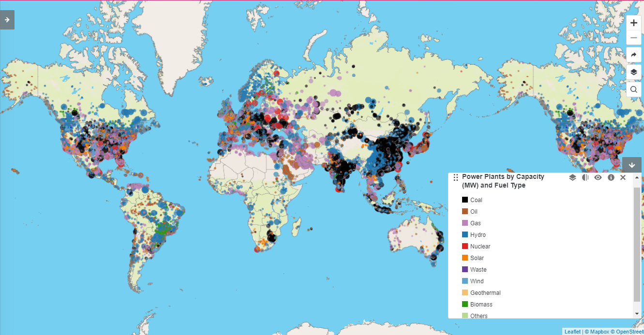Click the download arrow button above the legend
Image resolution: width=644 pixels, height=335 pixels.
[632, 165]
